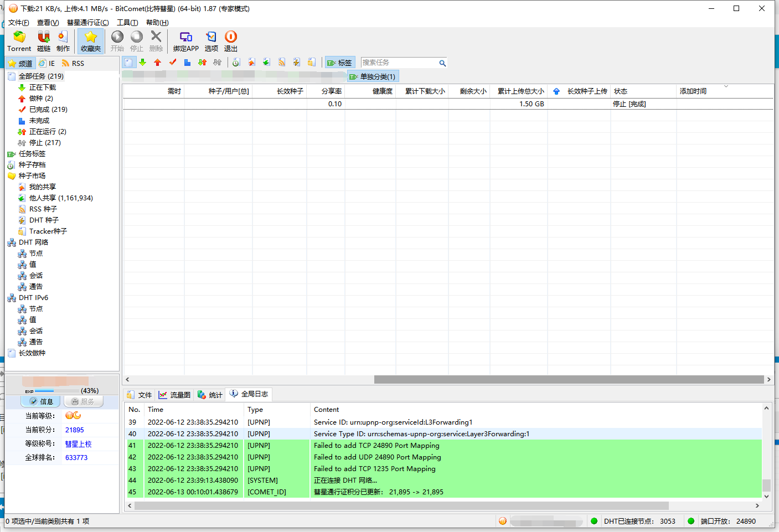This screenshot has height=532, width=779.
Task: Expand the 全部任务 (219) tree node
Action: point(41,76)
